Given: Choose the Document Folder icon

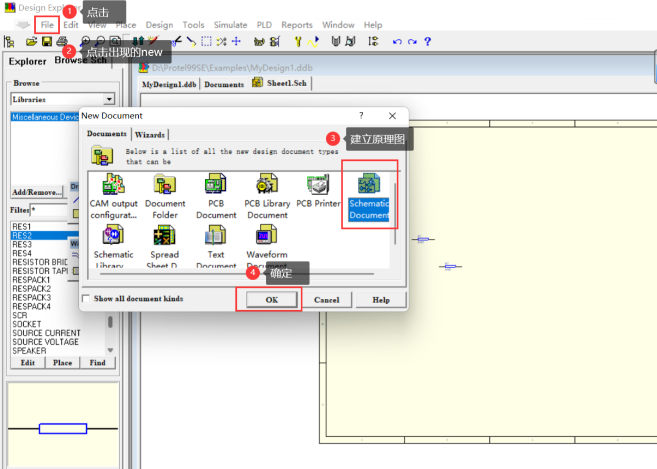Looking at the screenshot, I should (165, 185).
